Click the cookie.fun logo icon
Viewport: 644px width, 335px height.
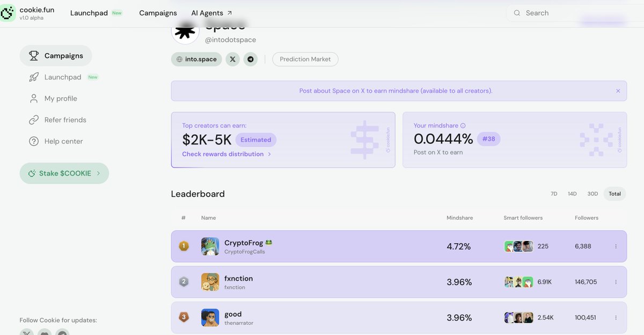8,13
